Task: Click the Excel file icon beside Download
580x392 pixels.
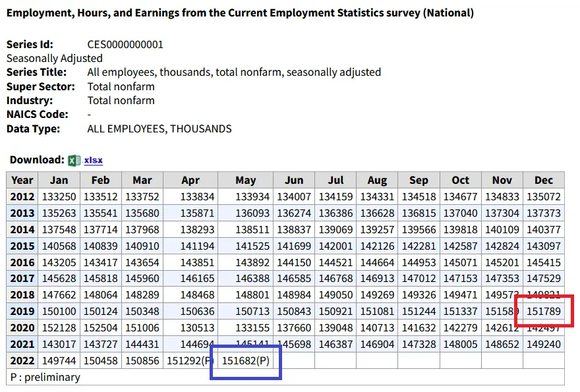Action: tap(74, 160)
